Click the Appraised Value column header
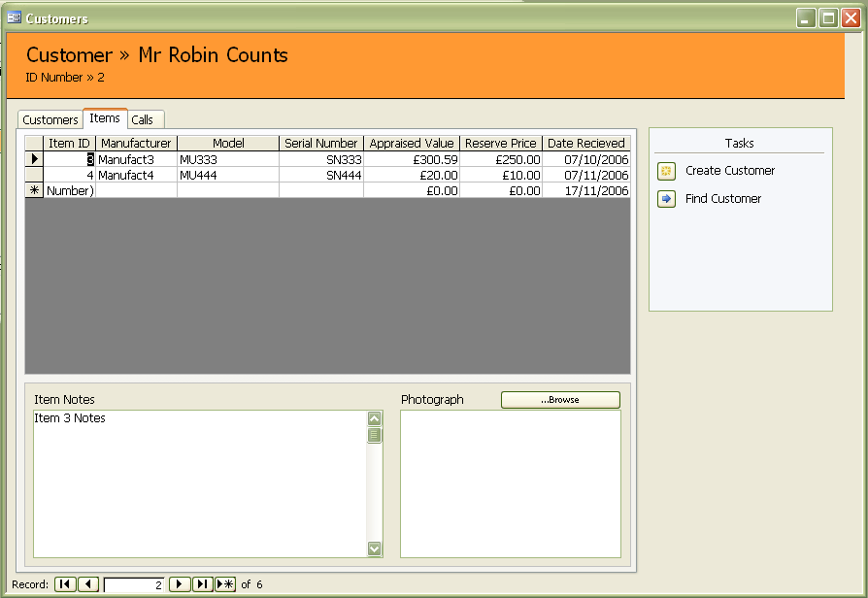This screenshot has width=868, height=598. coord(412,143)
